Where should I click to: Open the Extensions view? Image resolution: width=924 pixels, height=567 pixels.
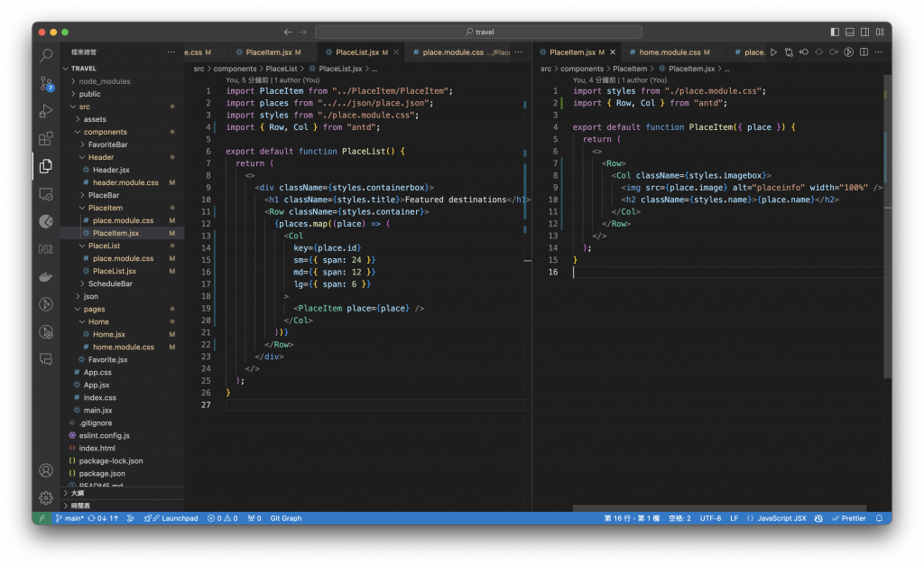(46, 138)
